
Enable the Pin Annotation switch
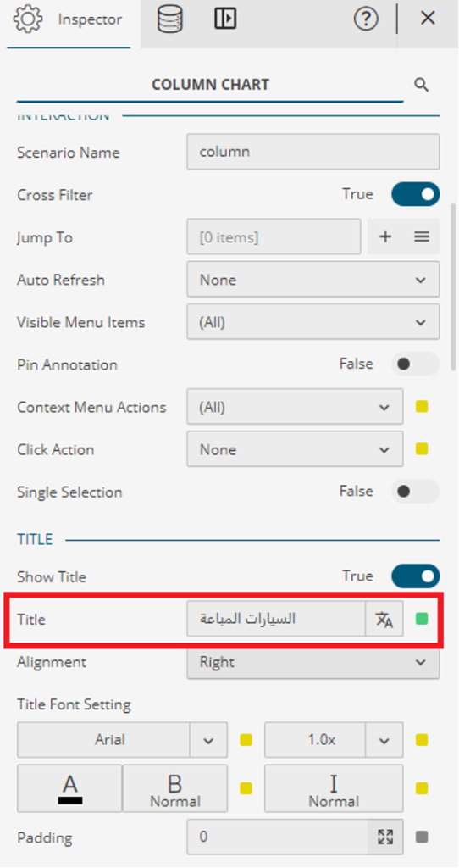coord(415,364)
